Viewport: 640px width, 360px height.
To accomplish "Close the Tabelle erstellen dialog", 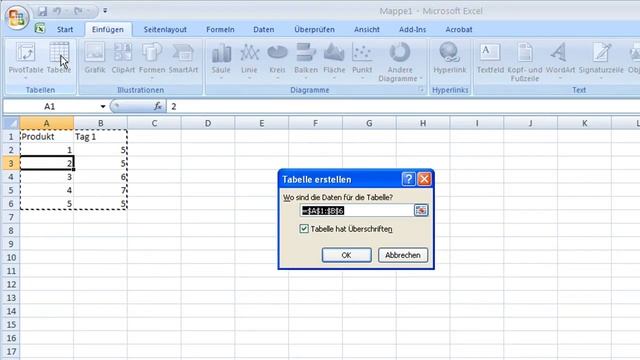I will (x=424, y=179).
